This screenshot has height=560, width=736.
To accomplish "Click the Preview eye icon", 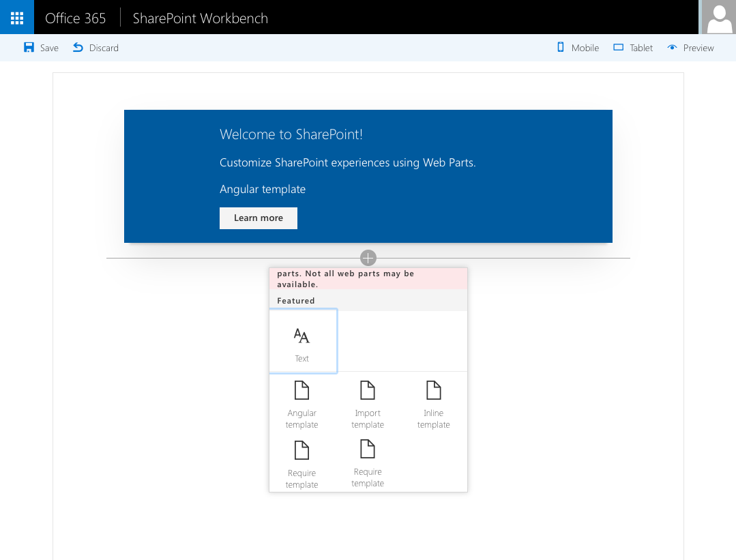I will click(x=672, y=48).
